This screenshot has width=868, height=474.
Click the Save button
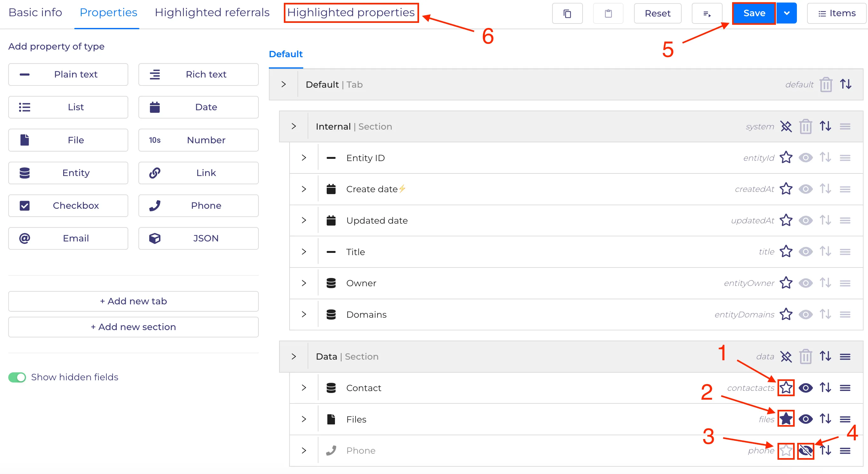point(754,13)
